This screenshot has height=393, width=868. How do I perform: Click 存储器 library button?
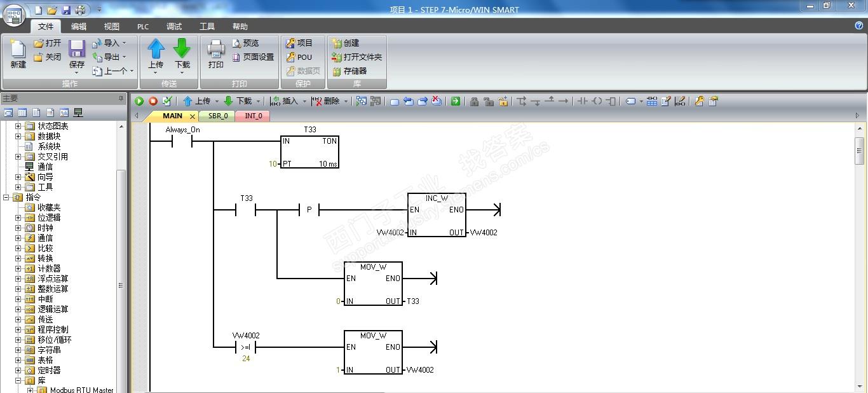(349, 71)
